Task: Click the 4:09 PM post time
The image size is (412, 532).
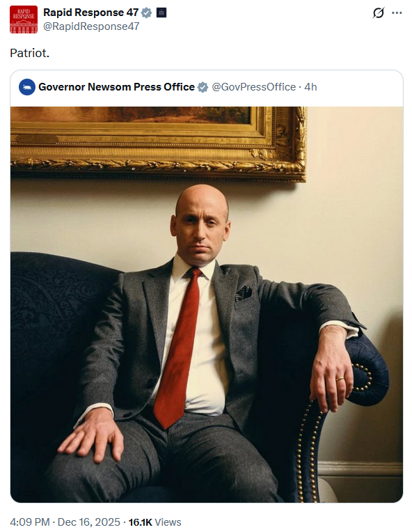Action: (x=29, y=522)
